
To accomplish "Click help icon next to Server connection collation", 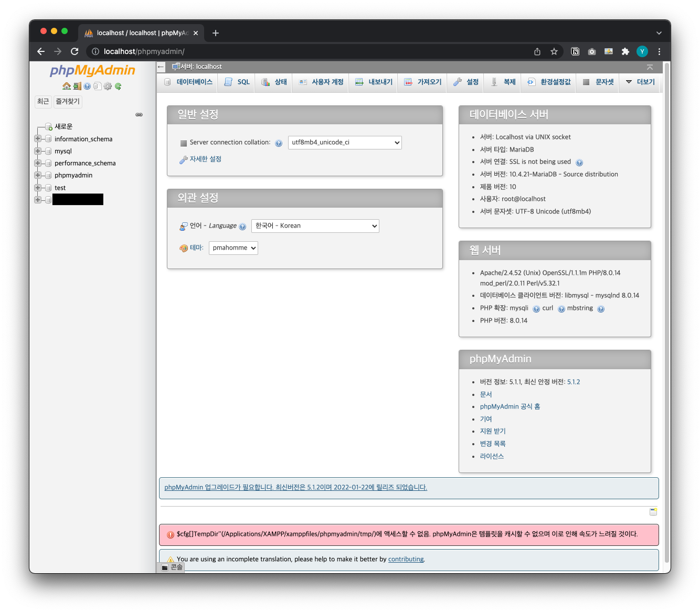I will pyautogui.click(x=279, y=143).
